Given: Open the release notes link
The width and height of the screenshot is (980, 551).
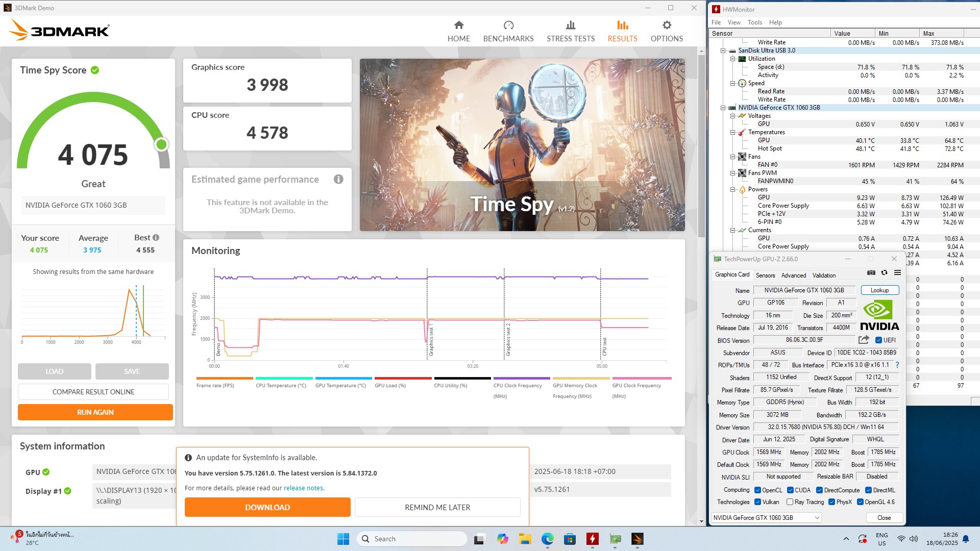Looking at the screenshot, I should [x=303, y=488].
